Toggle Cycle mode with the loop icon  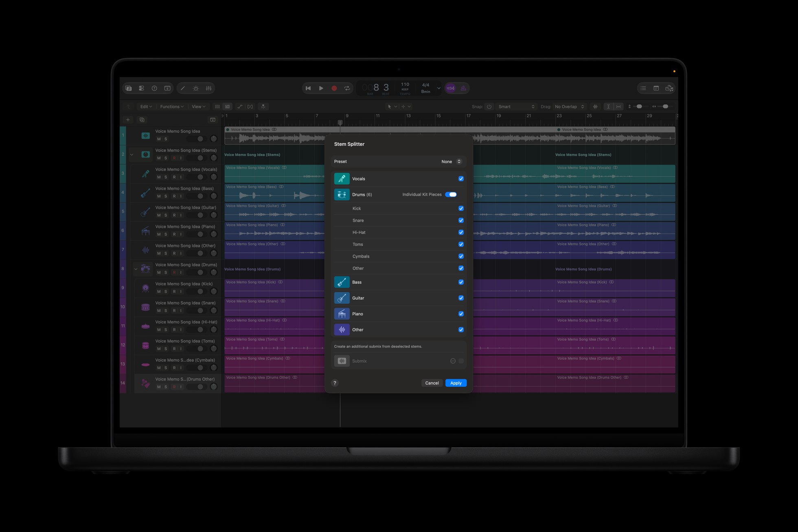347,88
